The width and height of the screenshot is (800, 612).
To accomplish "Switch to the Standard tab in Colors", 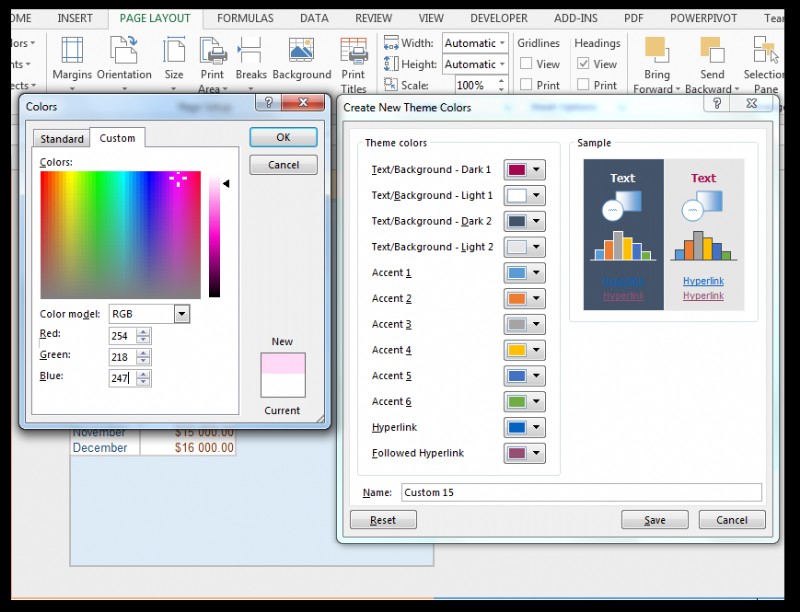I will pos(61,138).
